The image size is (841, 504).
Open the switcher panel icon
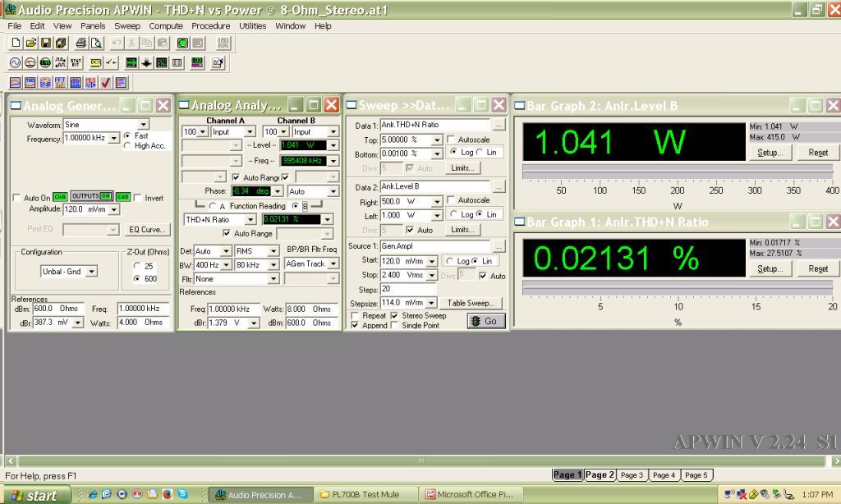pos(111,62)
